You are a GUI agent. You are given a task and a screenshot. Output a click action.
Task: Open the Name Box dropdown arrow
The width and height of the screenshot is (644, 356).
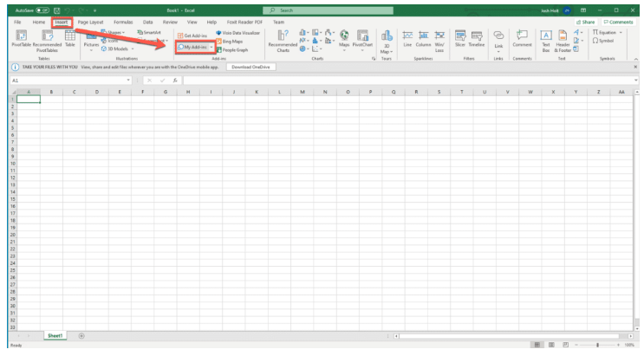pos(128,81)
